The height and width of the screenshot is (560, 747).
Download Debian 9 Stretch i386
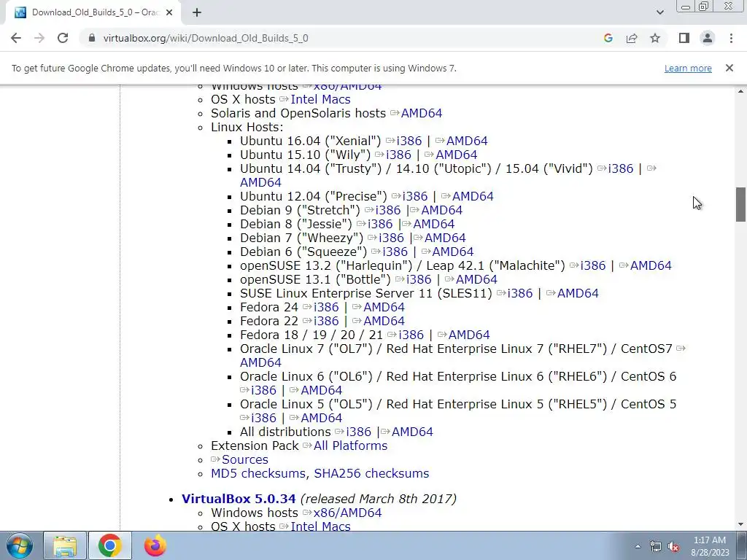[388, 210]
